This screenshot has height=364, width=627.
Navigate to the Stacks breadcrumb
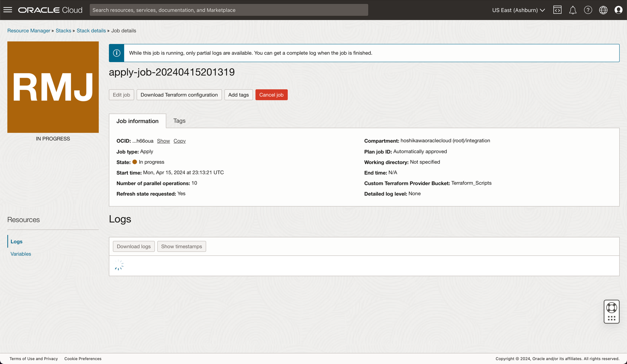pyautogui.click(x=63, y=30)
